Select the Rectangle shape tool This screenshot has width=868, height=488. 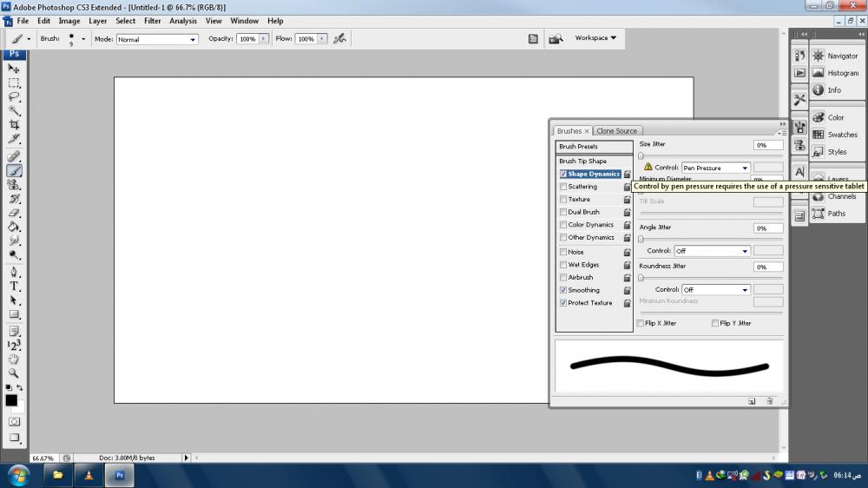point(14,314)
